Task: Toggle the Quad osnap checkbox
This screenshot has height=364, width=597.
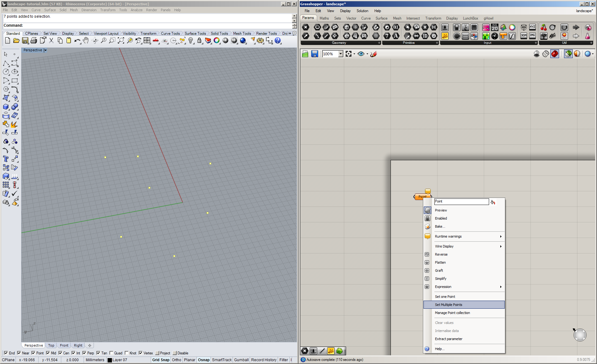Action: (111, 353)
